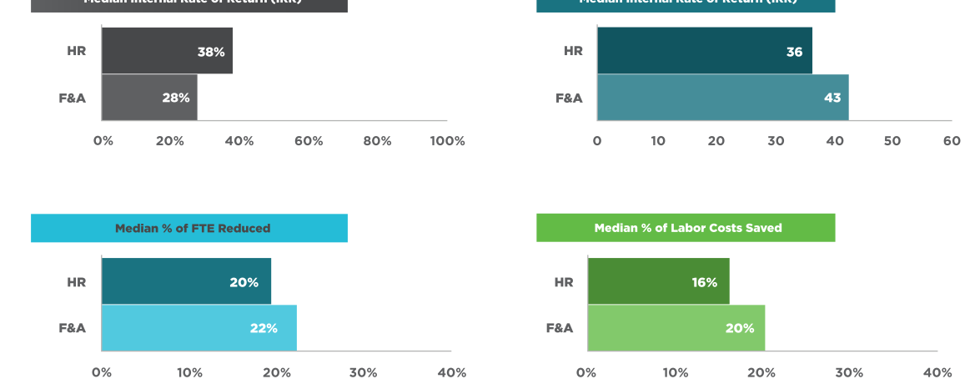Click the gray Median Internal Rate of Return header
This screenshot has width=980, height=384.
[189, 4]
